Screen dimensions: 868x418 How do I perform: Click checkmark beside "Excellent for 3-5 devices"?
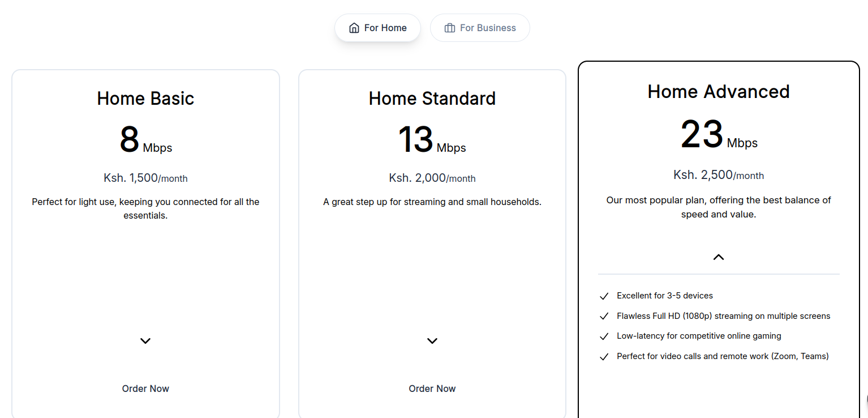(x=604, y=295)
